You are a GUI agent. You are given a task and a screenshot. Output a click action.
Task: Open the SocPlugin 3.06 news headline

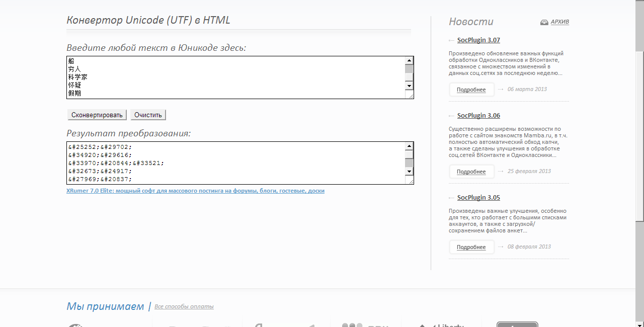tap(478, 116)
